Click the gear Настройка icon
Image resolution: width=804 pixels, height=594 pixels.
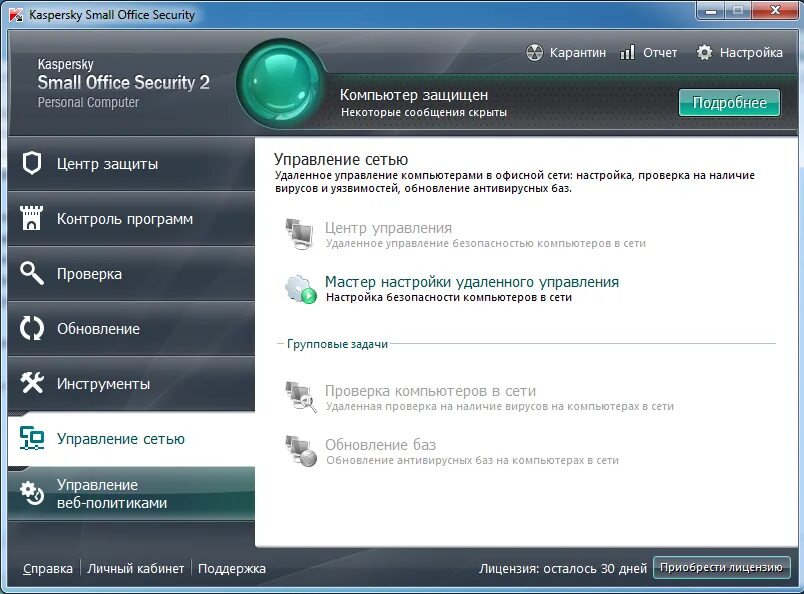pyautogui.click(x=704, y=52)
